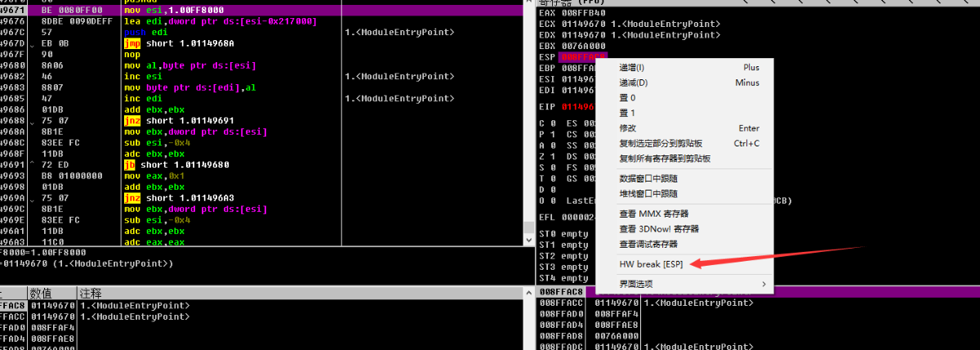The height and width of the screenshot is (350, 980).
Task: Select highlighted stack address 008FFAC8
Action: (561, 292)
